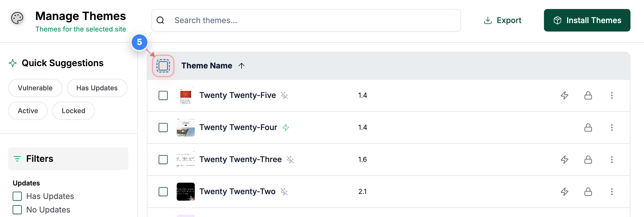Viewport: 644px width, 217px height.
Task: Click the Export link
Action: tap(509, 20)
